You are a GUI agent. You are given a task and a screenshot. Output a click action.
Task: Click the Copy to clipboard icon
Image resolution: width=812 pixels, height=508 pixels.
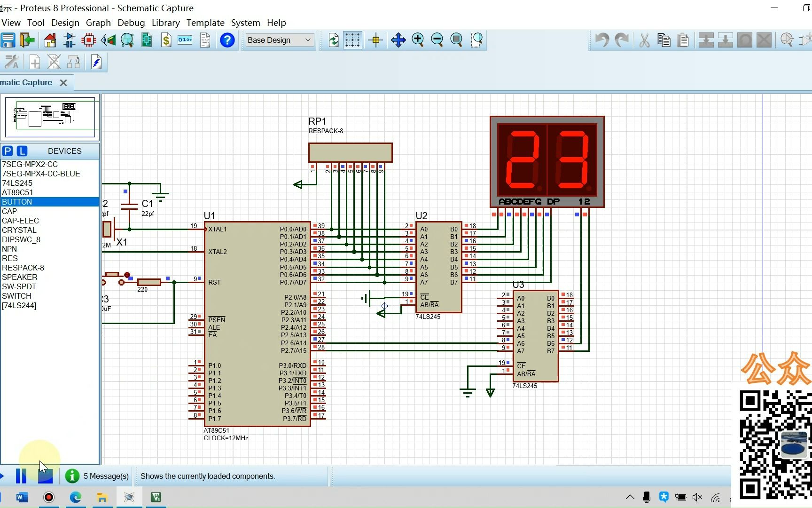664,40
